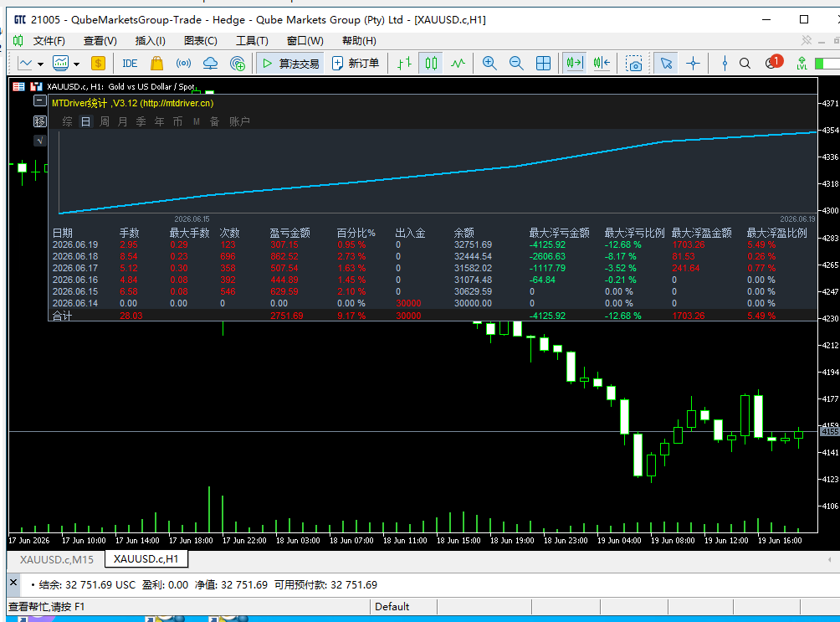The height and width of the screenshot is (622, 840).
Task: Open the VPS cloud icon
Action: (x=211, y=64)
